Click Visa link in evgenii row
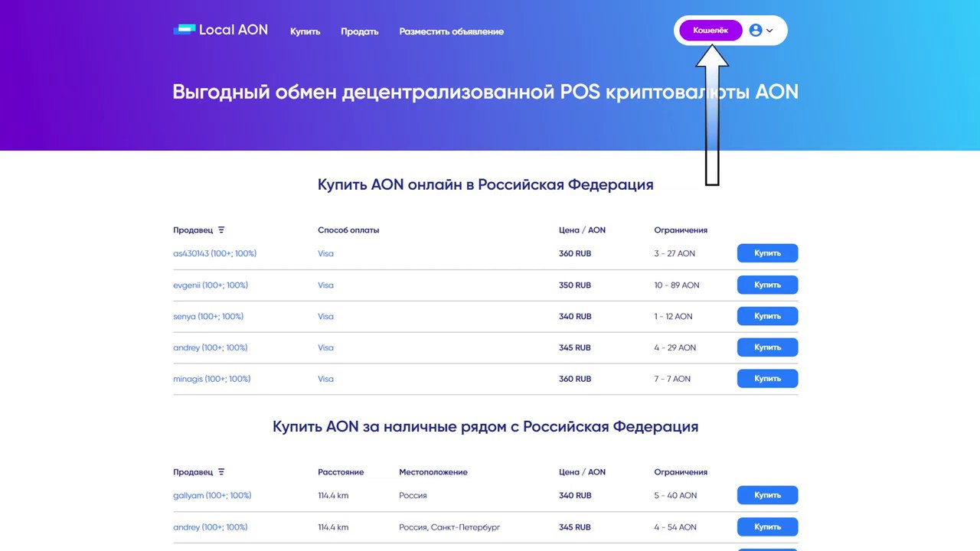The width and height of the screenshot is (980, 551). pyautogui.click(x=325, y=285)
